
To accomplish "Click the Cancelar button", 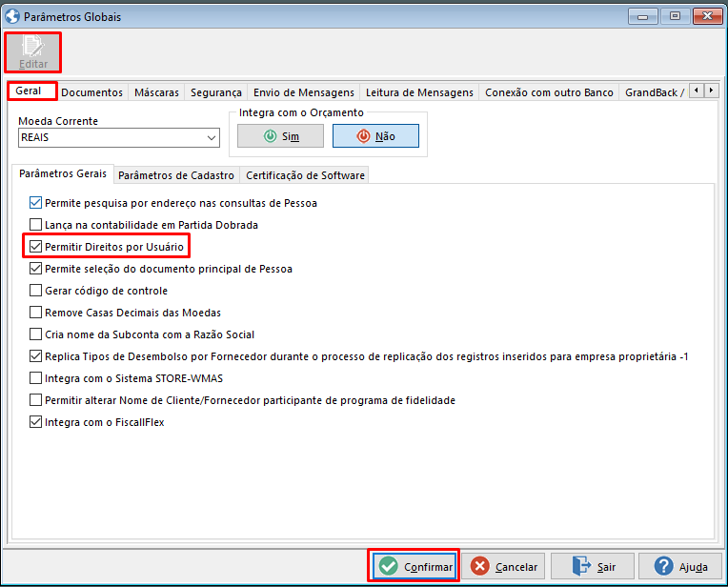I will 503,566.
